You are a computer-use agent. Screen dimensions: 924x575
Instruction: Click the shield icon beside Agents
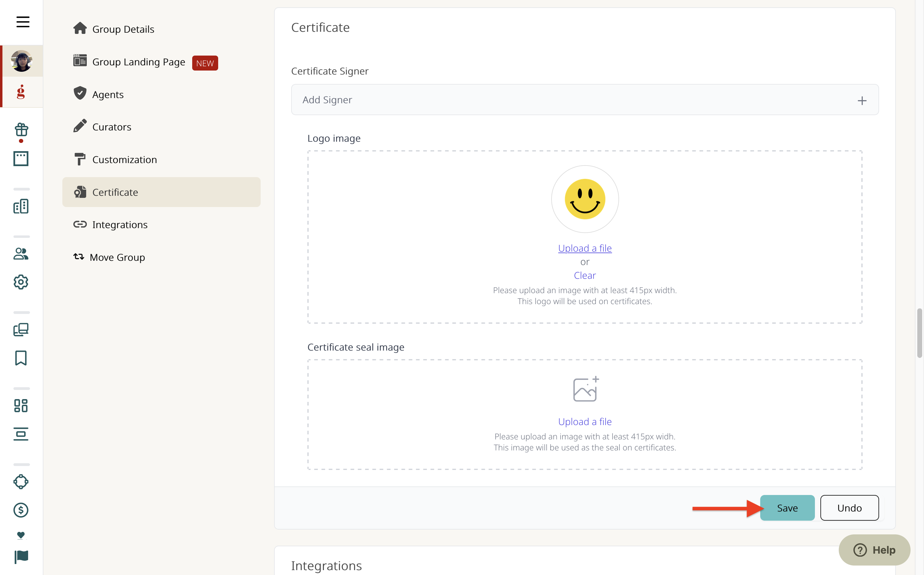coord(80,93)
